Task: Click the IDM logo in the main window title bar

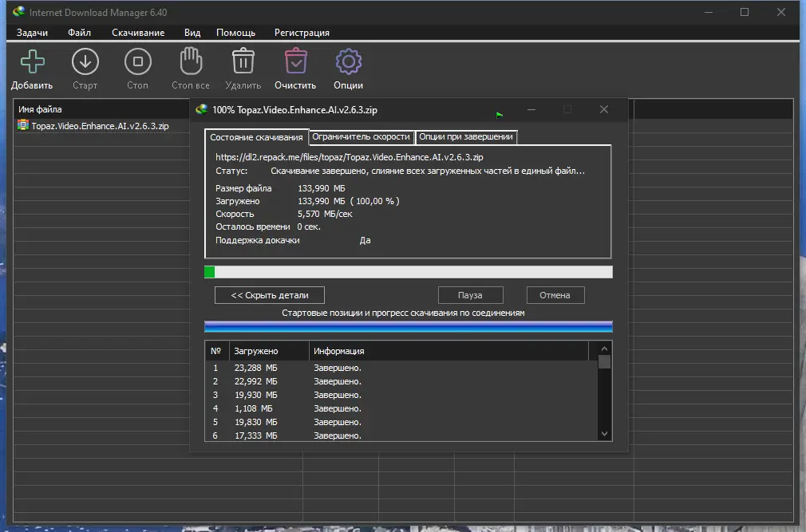Action: [19, 11]
